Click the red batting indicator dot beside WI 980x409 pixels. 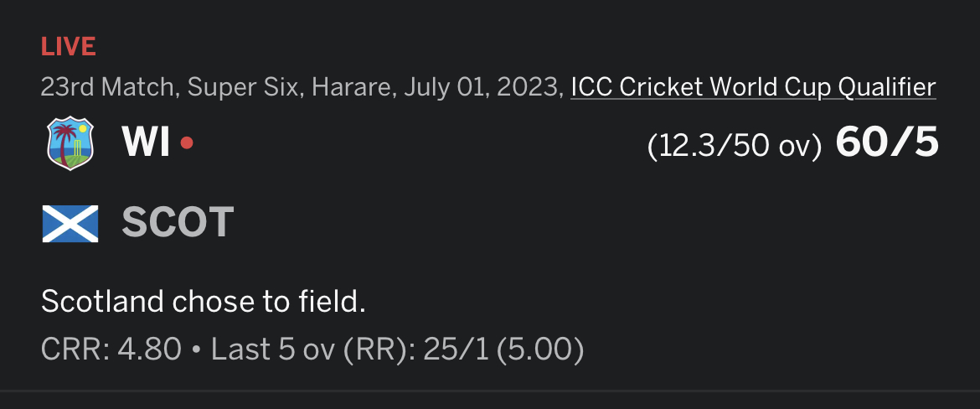(186, 143)
